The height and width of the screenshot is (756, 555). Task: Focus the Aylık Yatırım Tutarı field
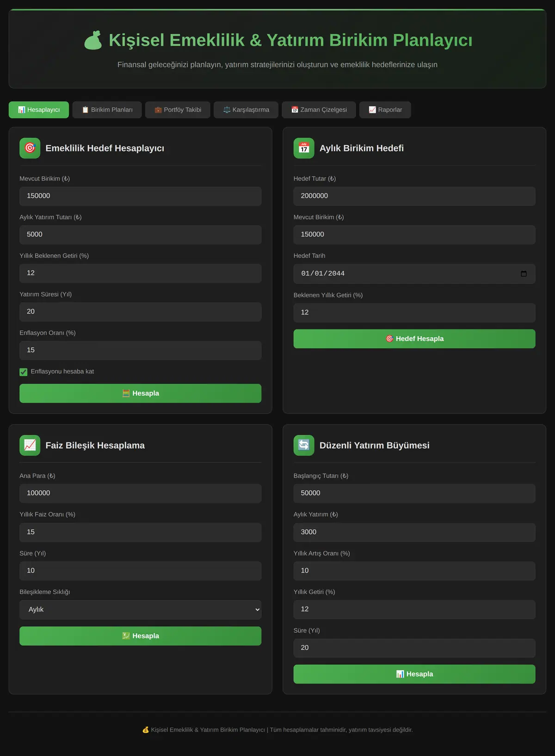click(141, 235)
